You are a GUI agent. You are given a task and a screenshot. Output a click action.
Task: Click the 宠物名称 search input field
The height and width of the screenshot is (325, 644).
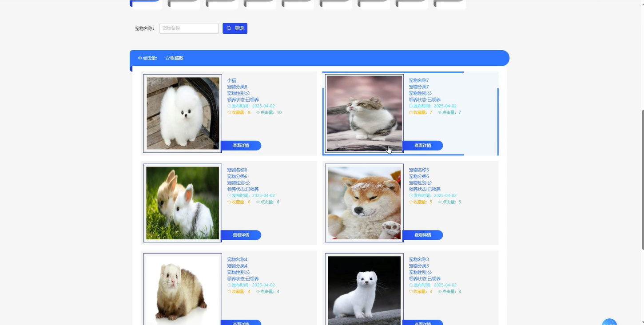189,28
